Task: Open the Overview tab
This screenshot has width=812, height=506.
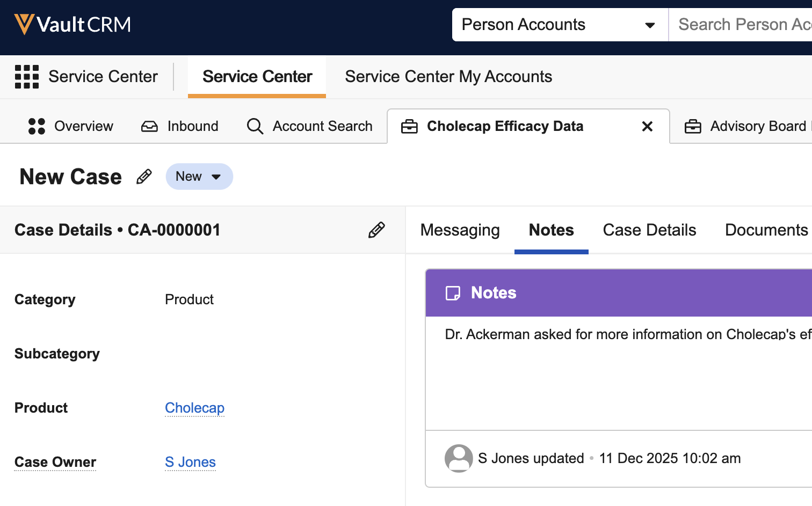Action: [70, 126]
